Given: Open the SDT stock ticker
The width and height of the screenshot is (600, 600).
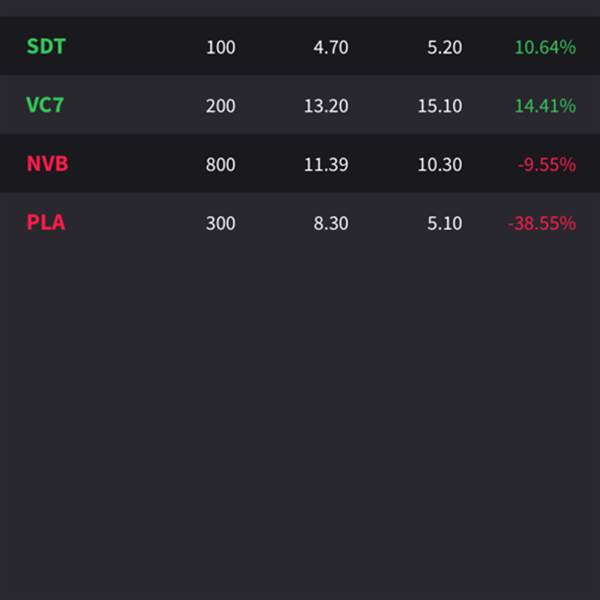Looking at the screenshot, I should [46, 46].
